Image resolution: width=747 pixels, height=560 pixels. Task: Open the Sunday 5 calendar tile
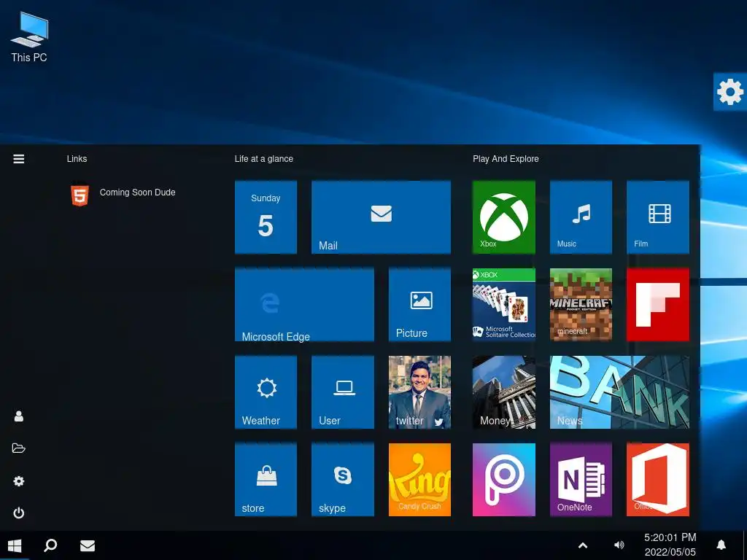click(266, 217)
